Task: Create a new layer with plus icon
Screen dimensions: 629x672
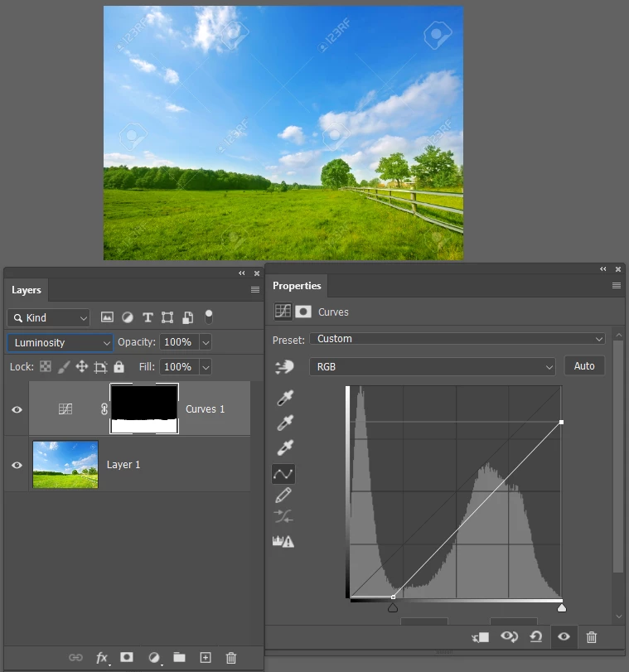Action: tap(206, 657)
